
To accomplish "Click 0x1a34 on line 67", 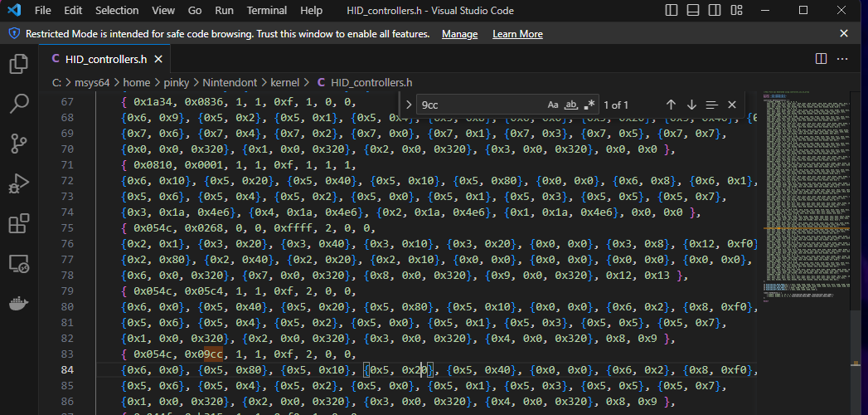I will [154, 102].
